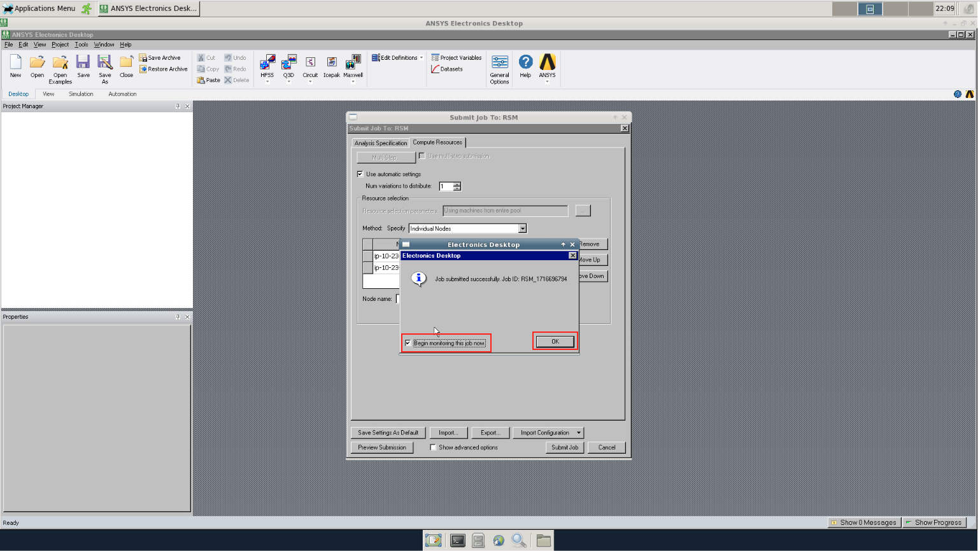Expand the arrow below Maxwell
This screenshot has height=551, width=980.
click(353, 81)
